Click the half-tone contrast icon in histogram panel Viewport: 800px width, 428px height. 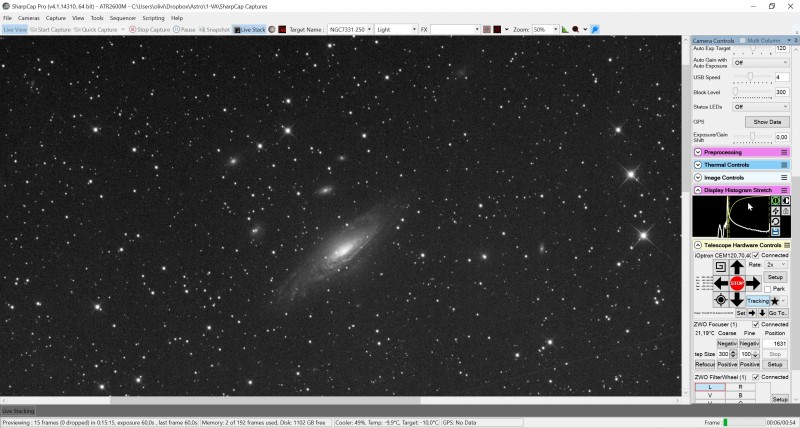click(x=786, y=200)
